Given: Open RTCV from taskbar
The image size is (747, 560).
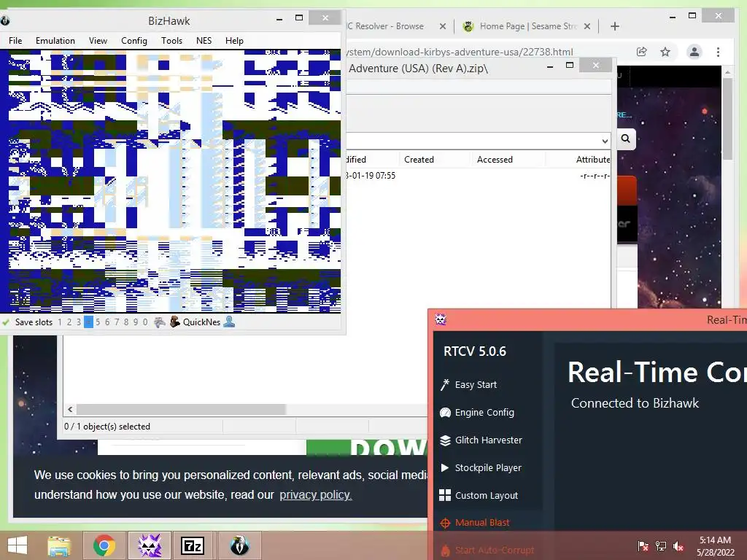Looking at the screenshot, I should pyautogui.click(x=150, y=545).
